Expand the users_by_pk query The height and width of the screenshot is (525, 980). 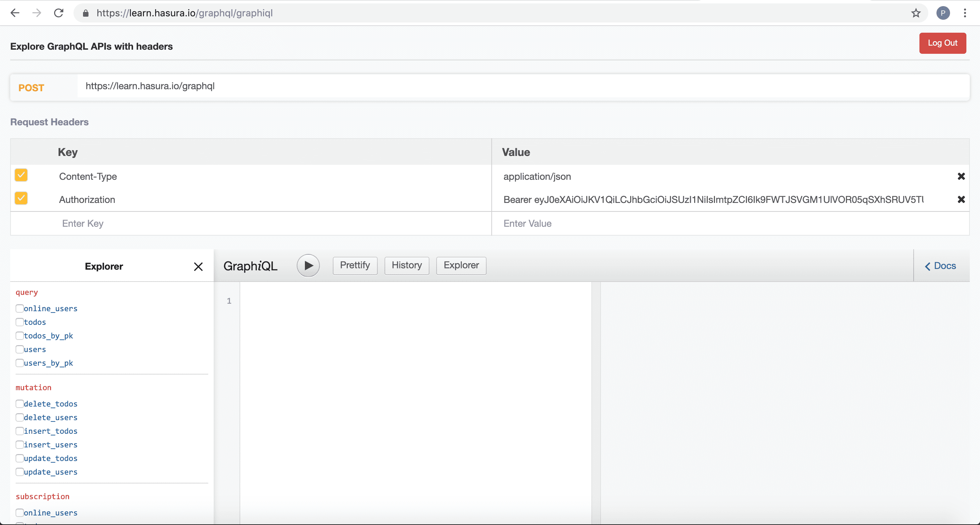pyautogui.click(x=48, y=363)
